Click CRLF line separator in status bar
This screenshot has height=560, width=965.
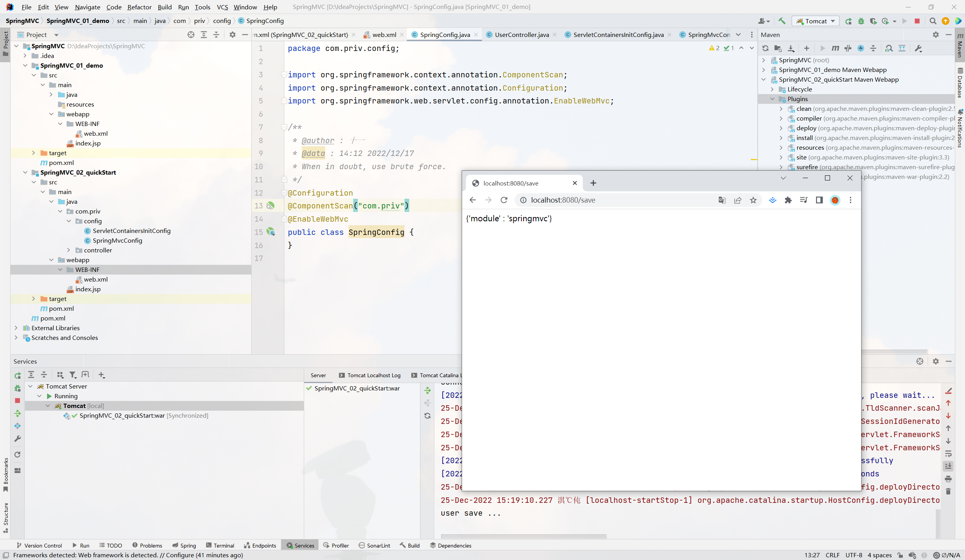tap(832, 555)
